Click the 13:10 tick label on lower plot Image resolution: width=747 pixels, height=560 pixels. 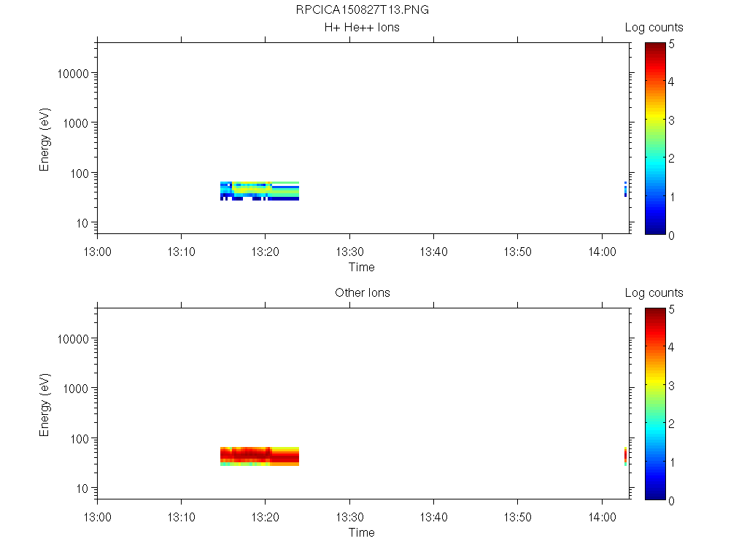(x=181, y=517)
